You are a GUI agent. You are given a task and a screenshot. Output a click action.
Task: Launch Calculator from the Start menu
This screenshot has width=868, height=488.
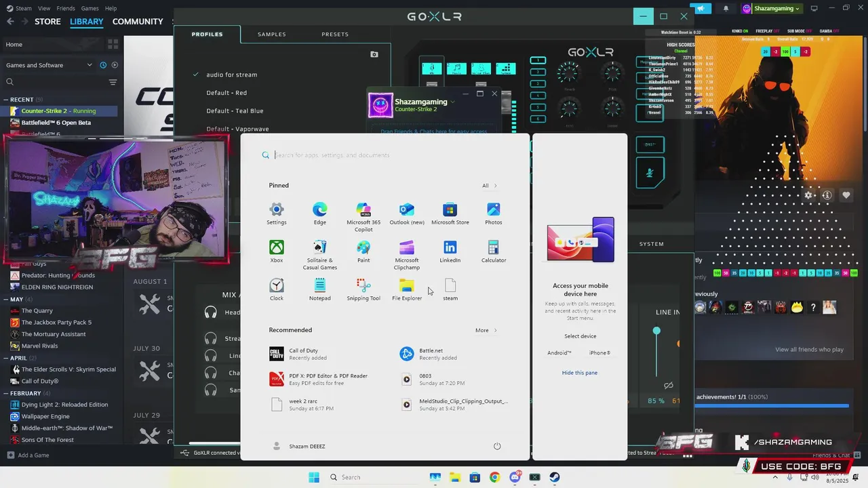click(494, 252)
